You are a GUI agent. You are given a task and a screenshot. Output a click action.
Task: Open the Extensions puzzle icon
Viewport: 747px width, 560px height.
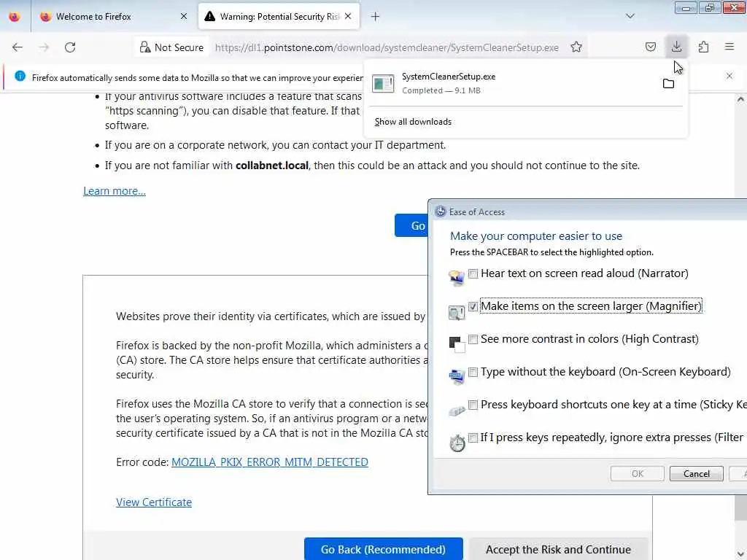pos(703,47)
